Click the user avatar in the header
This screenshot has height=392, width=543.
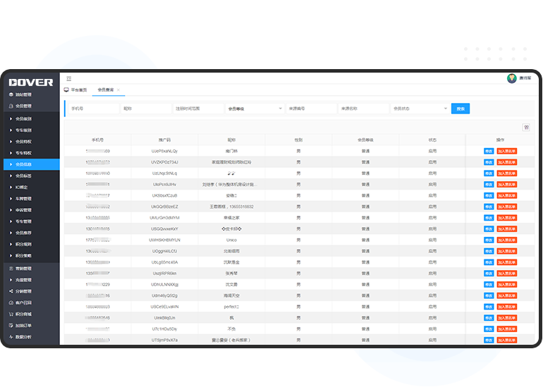512,78
